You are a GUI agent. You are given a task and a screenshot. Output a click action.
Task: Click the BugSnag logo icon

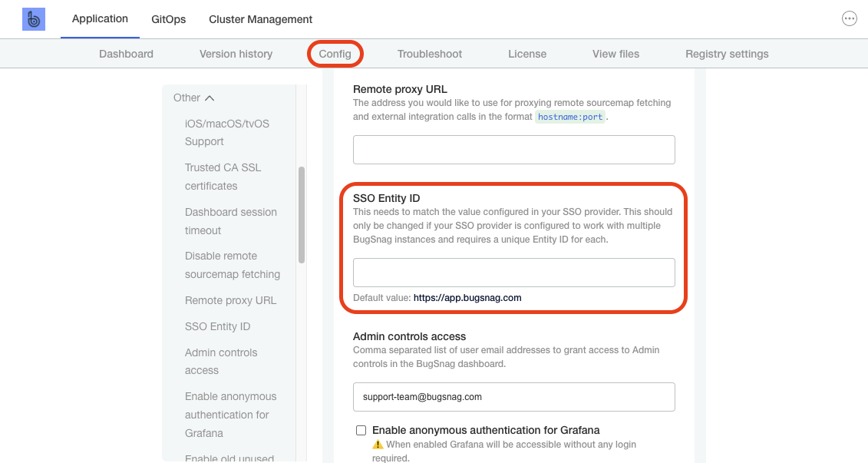click(34, 19)
